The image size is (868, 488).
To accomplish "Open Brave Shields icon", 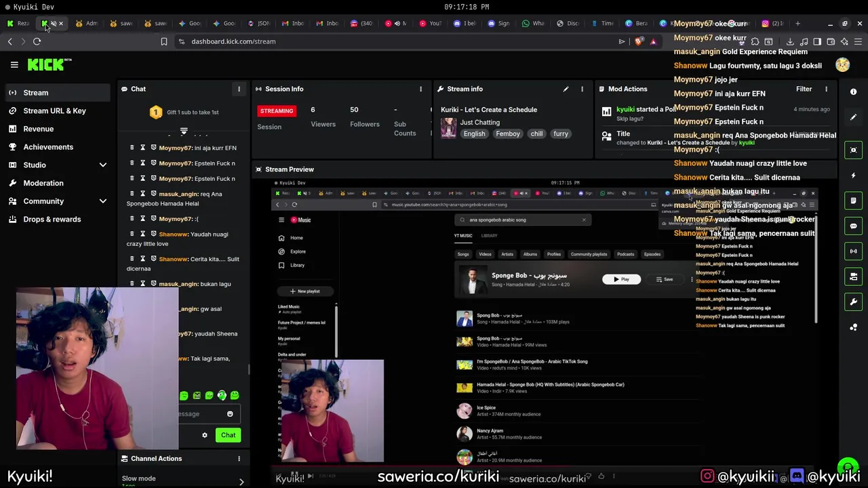I will point(638,41).
